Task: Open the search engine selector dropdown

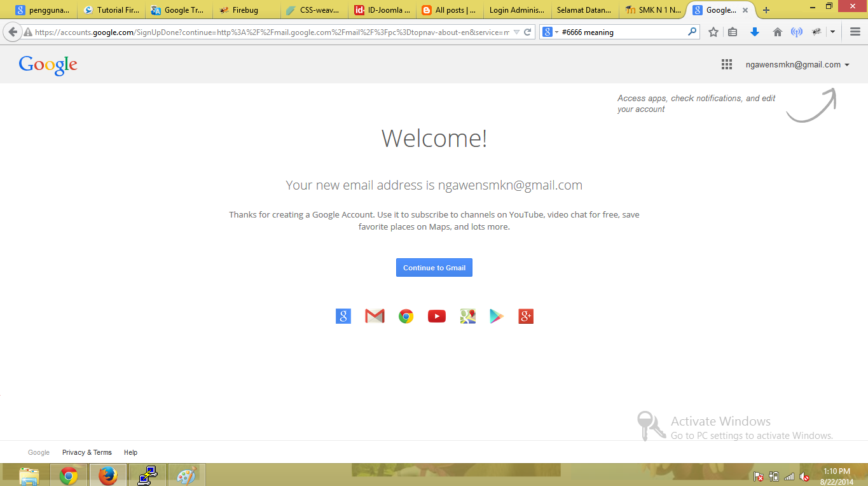Action: click(551, 32)
